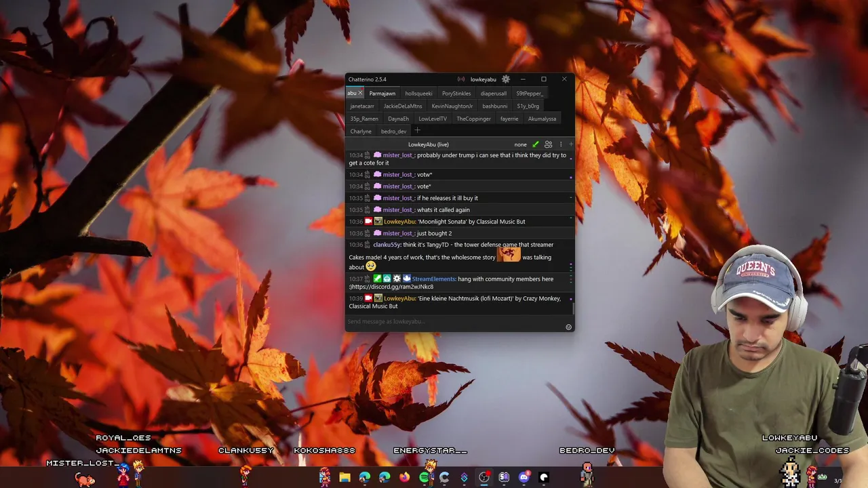
Task: Click the clanku55y username in chat
Action: coord(387,245)
